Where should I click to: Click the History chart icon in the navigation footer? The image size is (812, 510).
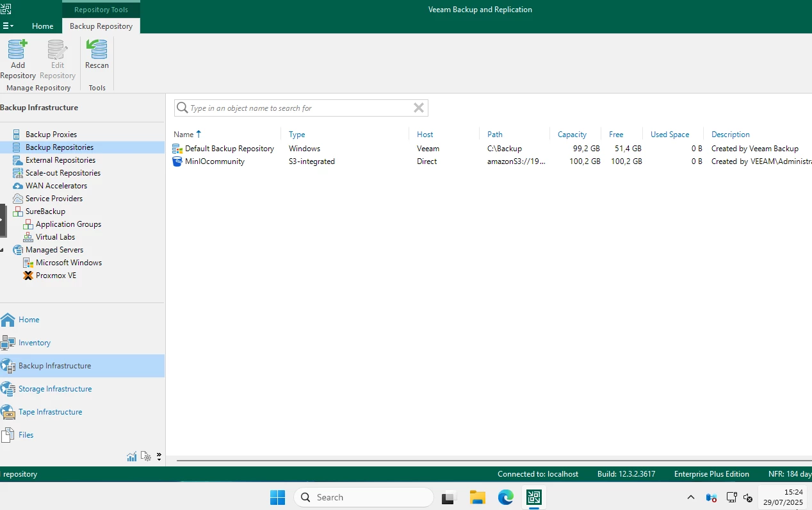132,457
